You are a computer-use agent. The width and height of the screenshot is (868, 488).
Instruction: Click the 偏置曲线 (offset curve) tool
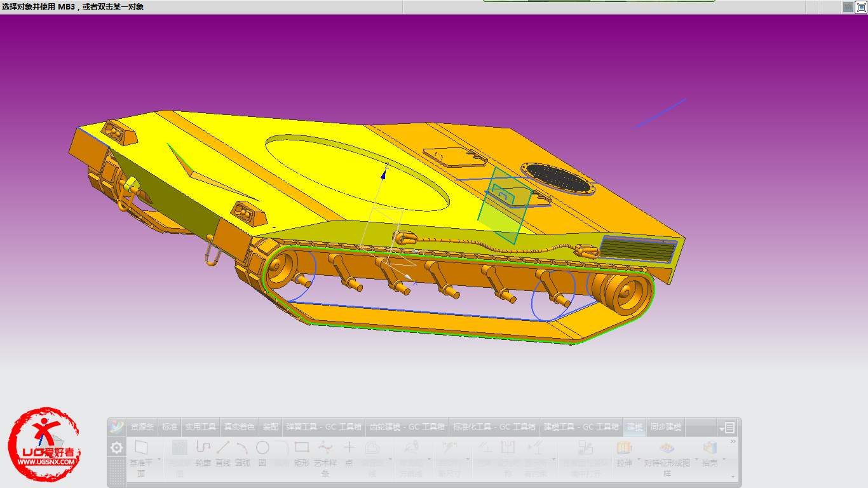[x=372, y=457]
